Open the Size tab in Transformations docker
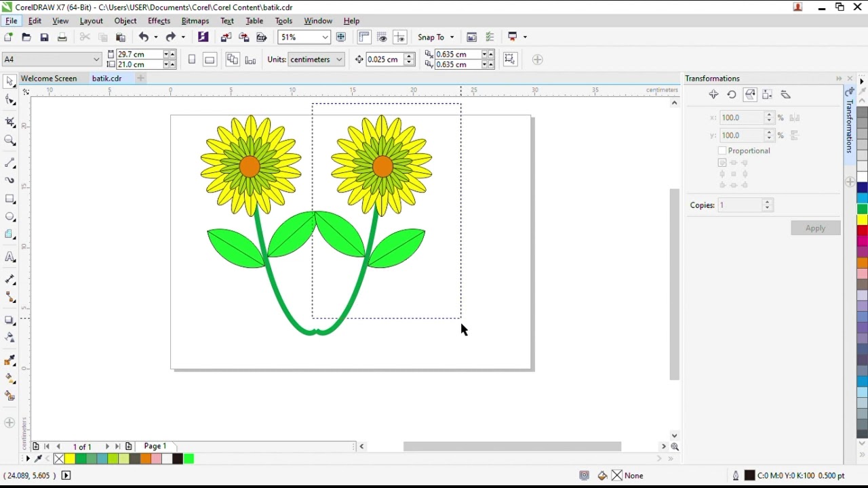Image resolution: width=868 pixels, height=488 pixels. tap(768, 95)
